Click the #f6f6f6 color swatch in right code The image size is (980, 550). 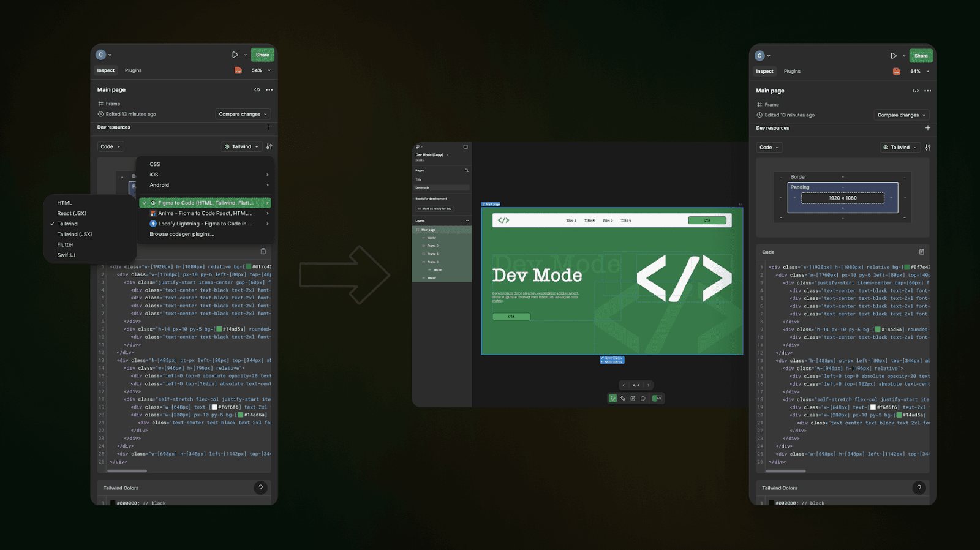(x=873, y=407)
